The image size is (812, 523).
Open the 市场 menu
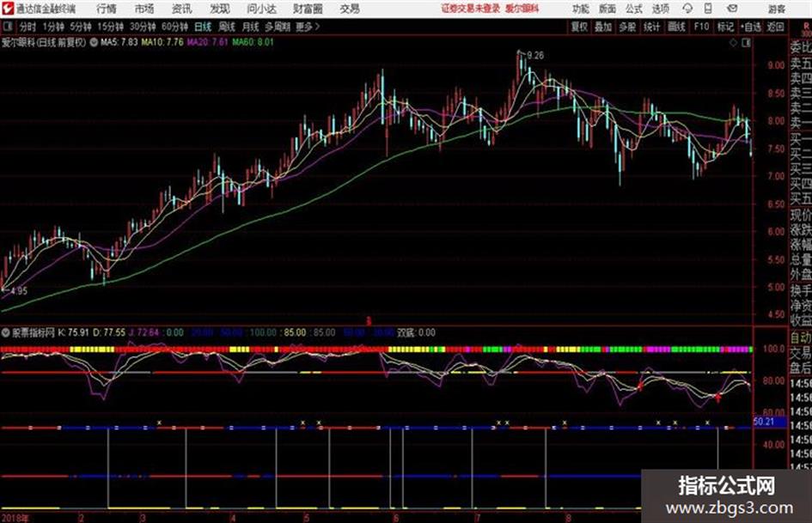[144, 9]
